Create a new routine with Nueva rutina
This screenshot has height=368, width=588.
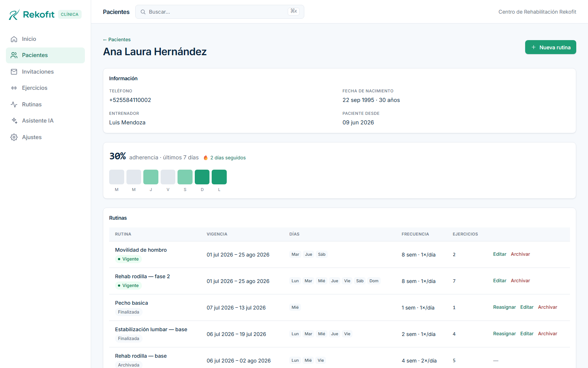pos(551,47)
